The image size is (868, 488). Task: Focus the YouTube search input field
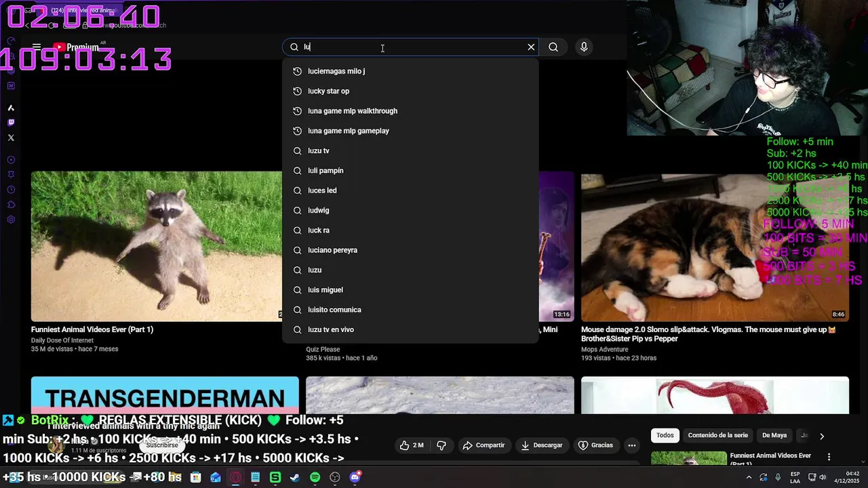tap(410, 47)
